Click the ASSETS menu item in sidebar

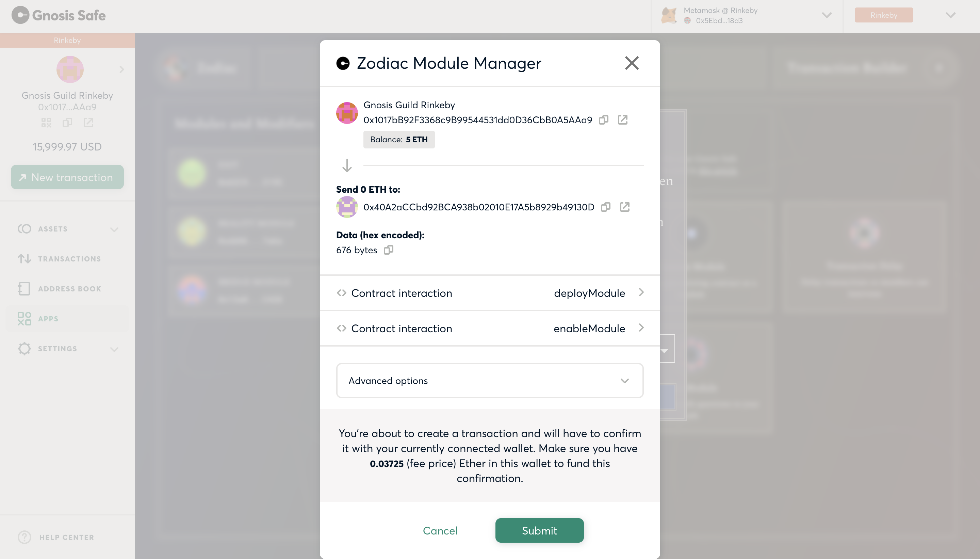pyautogui.click(x=67, y=228)
